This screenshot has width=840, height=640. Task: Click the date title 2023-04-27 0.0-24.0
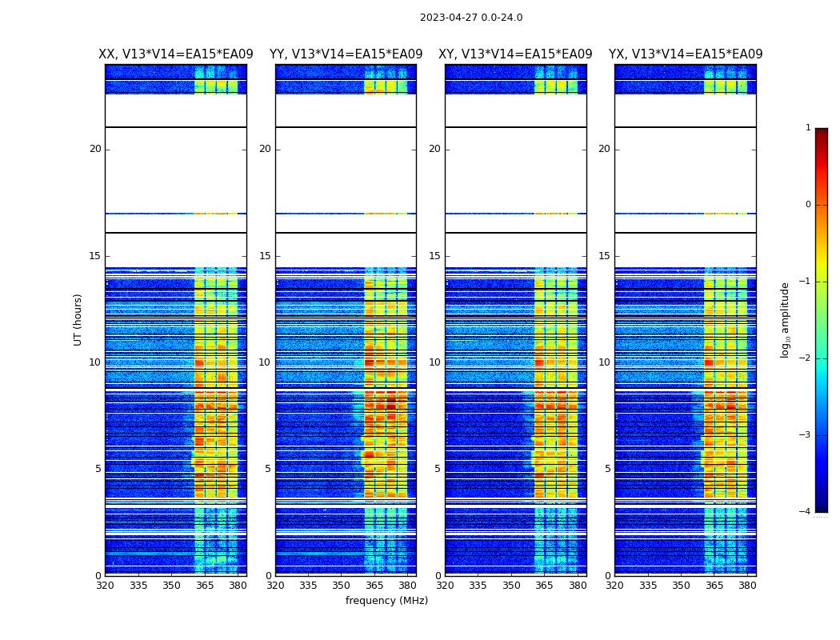(x=470, y=18)
